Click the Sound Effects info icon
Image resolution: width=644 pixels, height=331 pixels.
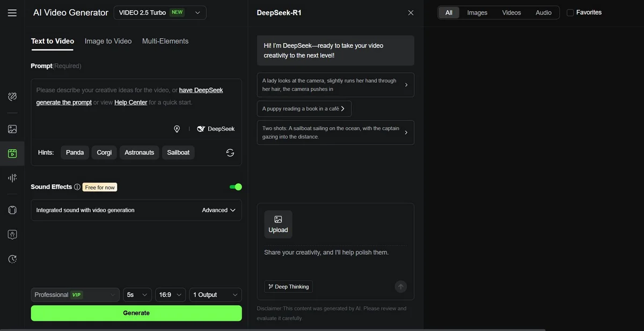coord(77,187)
